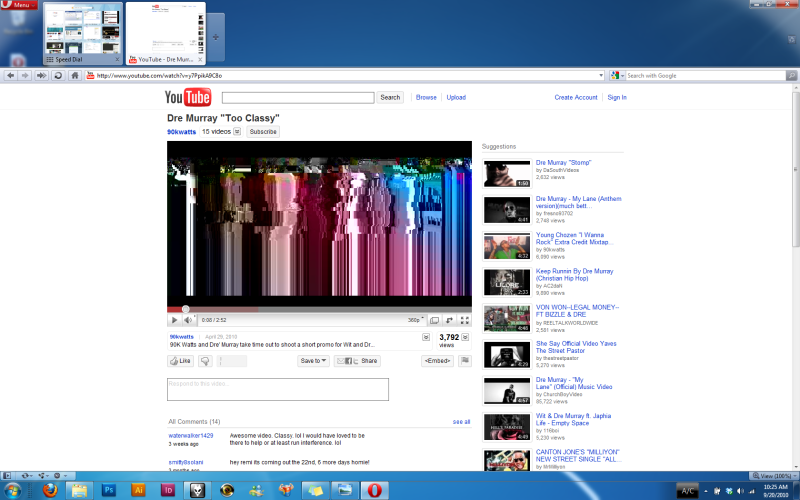The image size is (800, 500).
Task: Open the 90kwatts channel link under the title
Action: 182,132
